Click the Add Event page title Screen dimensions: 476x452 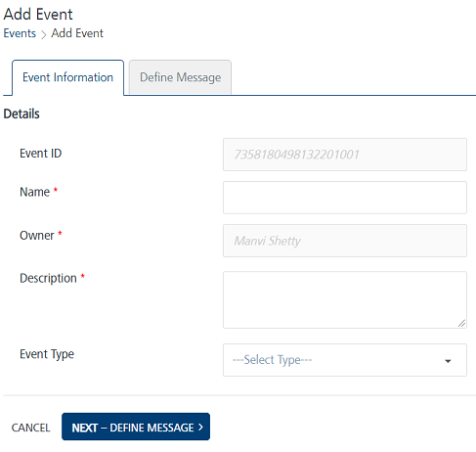click(x=38, y=15)
